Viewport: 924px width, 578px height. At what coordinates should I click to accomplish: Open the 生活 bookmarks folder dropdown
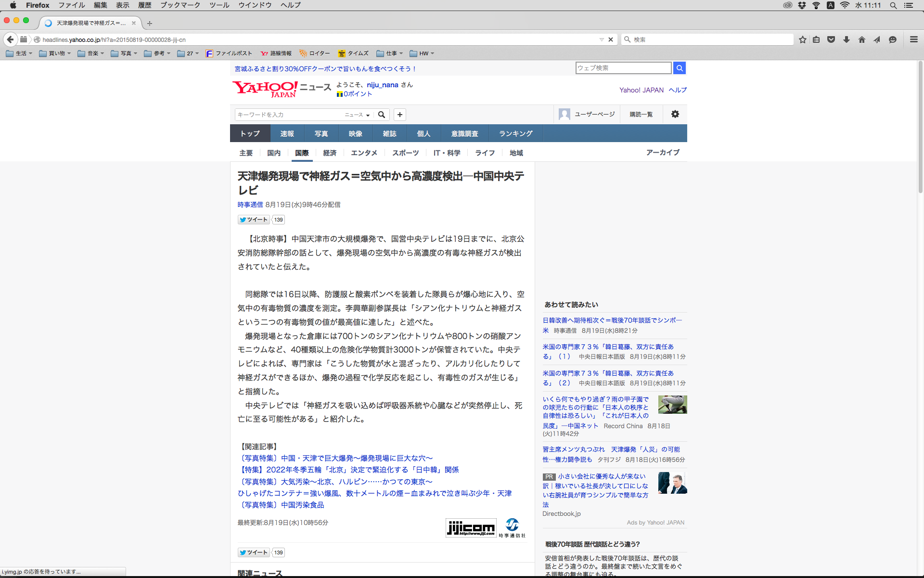point(19,53)
